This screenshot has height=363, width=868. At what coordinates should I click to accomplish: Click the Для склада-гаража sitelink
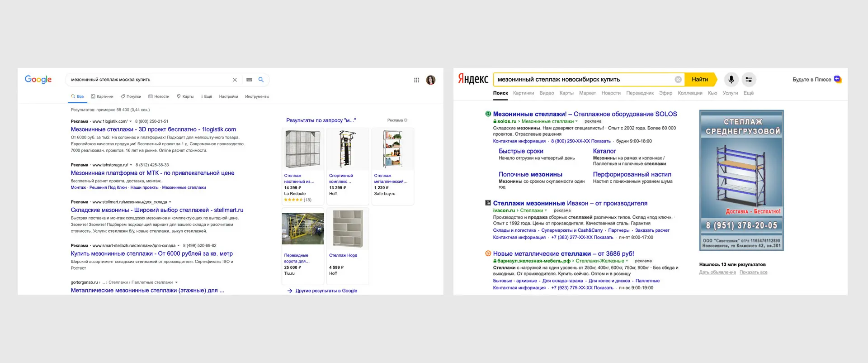click(562, 281)
